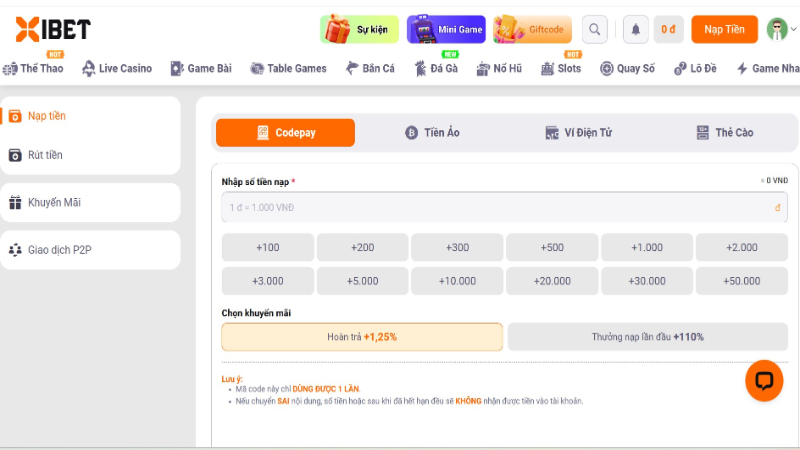Image resolution: width=800 pixels, height=450 pixels.
Task: Click the Bắn Cá fish icon
Action: point(352,68)
